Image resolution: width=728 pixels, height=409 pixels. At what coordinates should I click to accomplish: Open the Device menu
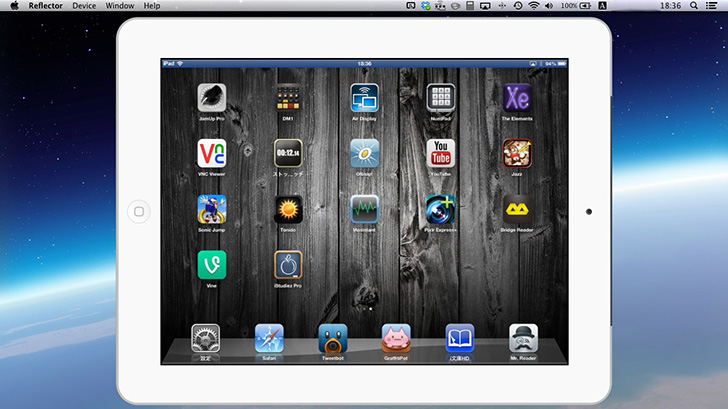click(x=84, y=6)
